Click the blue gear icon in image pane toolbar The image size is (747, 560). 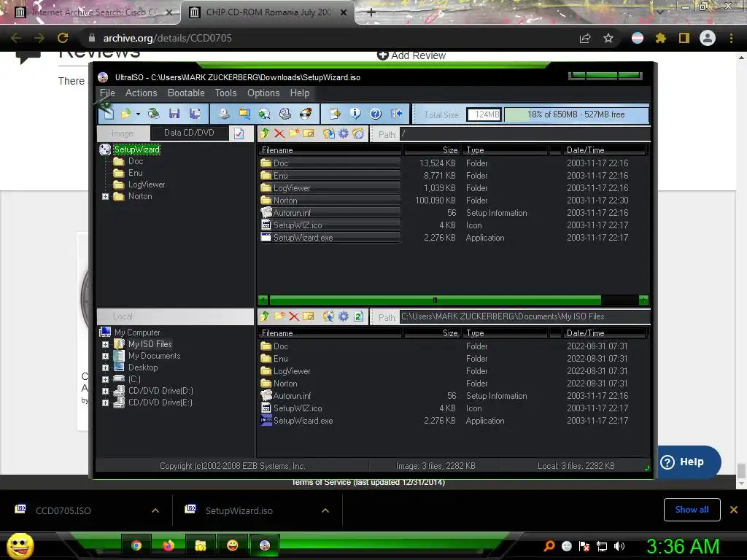pyautogui.click(x=344, y=133)
